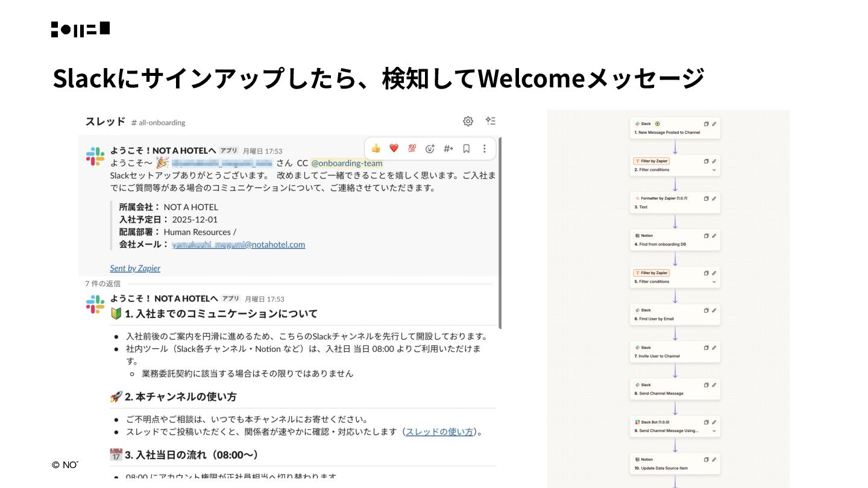Click the share to channel icon in message toolbar

[448, 148]
